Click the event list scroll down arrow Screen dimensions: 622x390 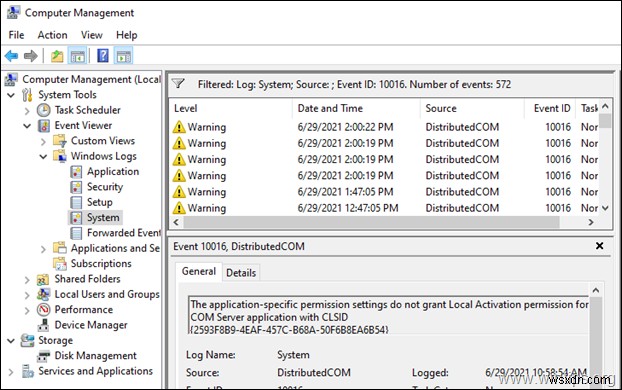(605, 208)
